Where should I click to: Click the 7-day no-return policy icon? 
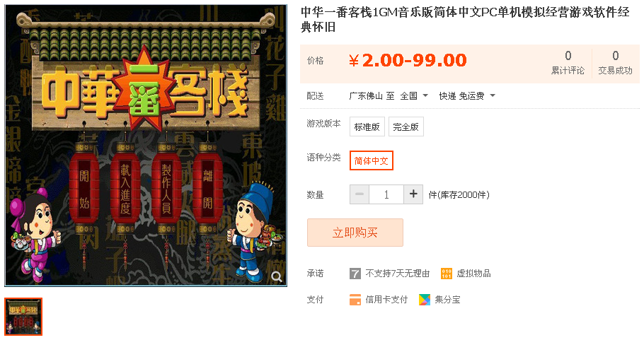(x=355, y=274)
